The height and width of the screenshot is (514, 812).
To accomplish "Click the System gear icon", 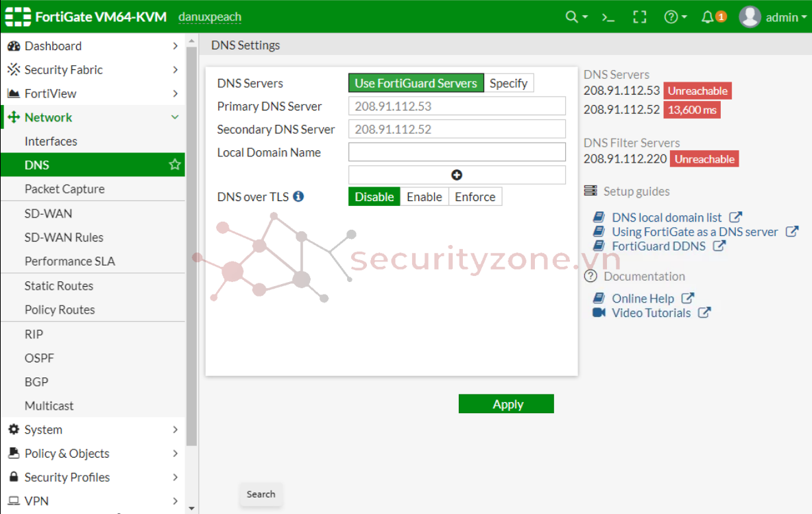I will pos(14,430).
